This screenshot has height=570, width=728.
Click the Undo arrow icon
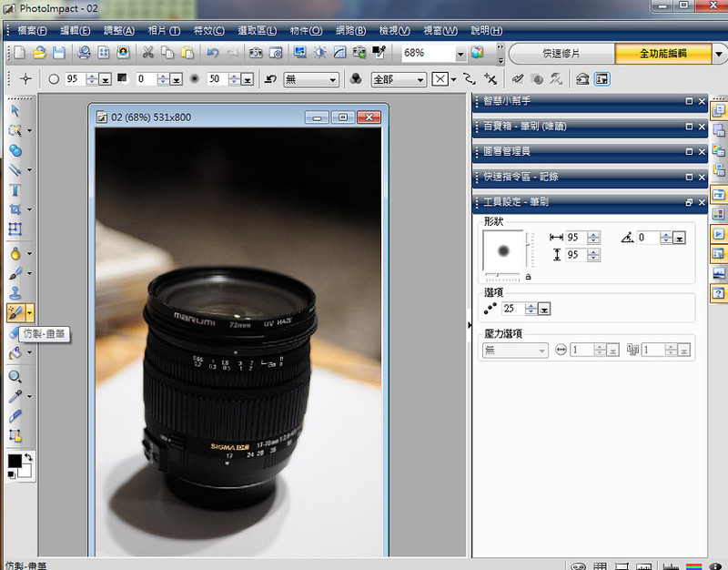pos(213,53)
